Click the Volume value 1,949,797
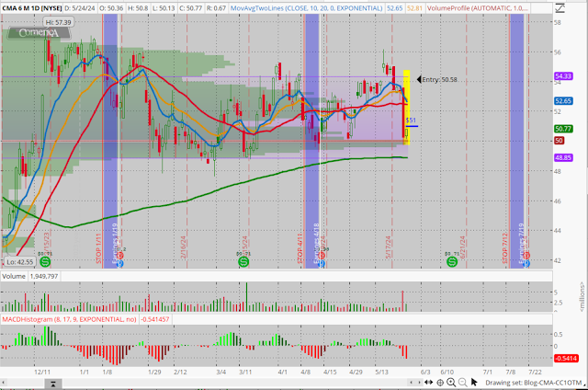The width and height of the screenshot is (588, 390). tap(44, 276)
